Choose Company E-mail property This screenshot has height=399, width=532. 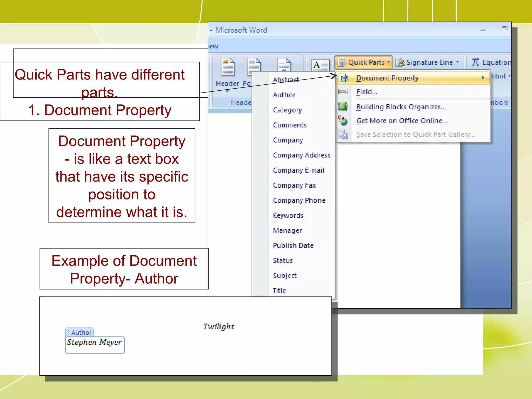(298, 170)
